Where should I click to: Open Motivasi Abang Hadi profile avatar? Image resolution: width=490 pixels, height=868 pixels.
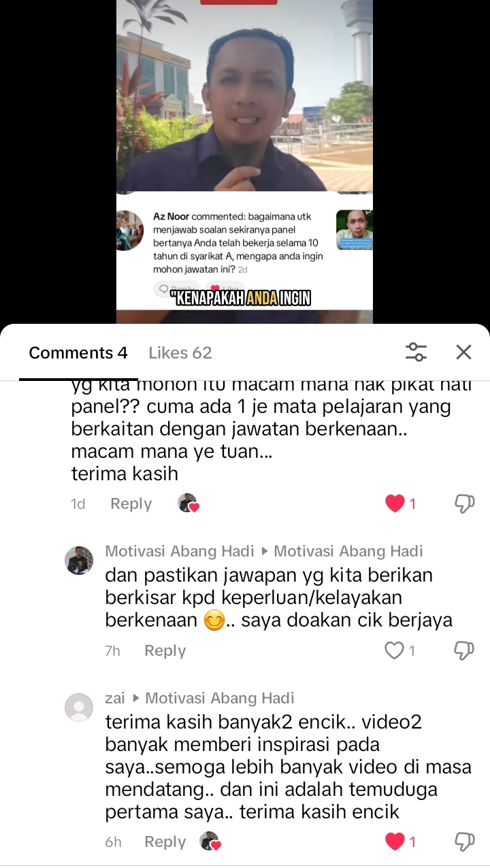pos(79,561)
